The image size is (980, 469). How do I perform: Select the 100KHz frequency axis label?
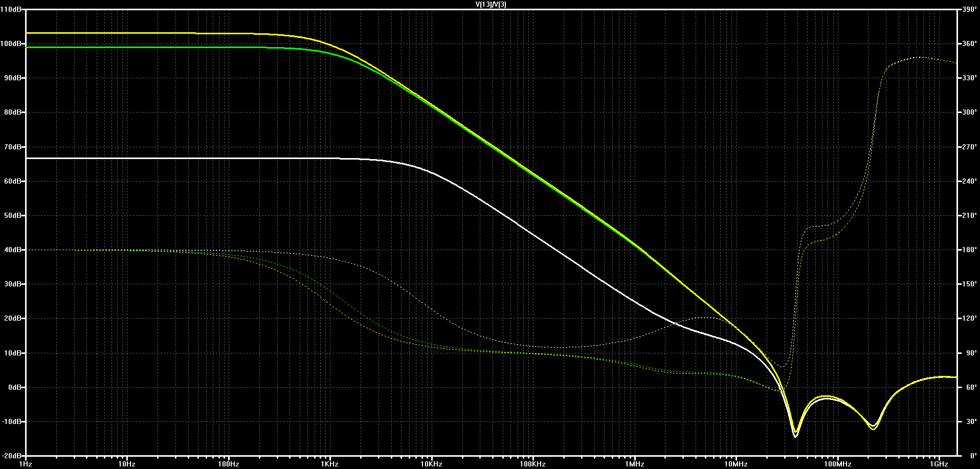[x=533, y=464]
